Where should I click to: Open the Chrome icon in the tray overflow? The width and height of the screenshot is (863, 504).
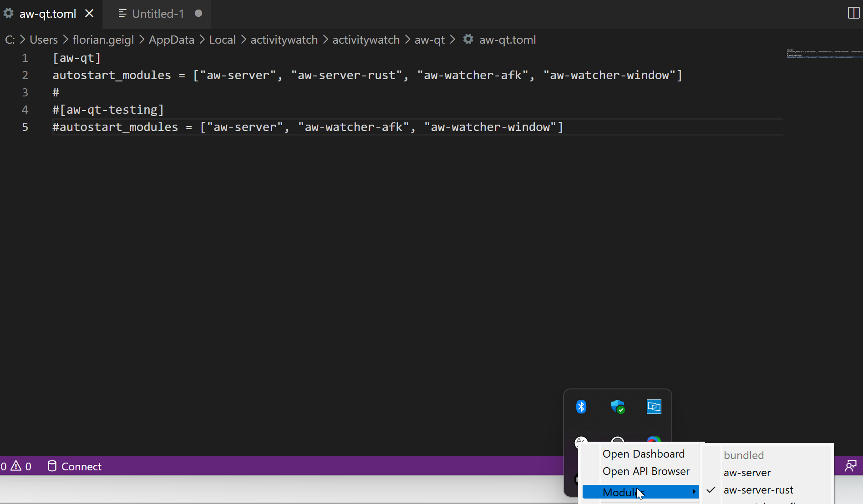tap(654, 441)
